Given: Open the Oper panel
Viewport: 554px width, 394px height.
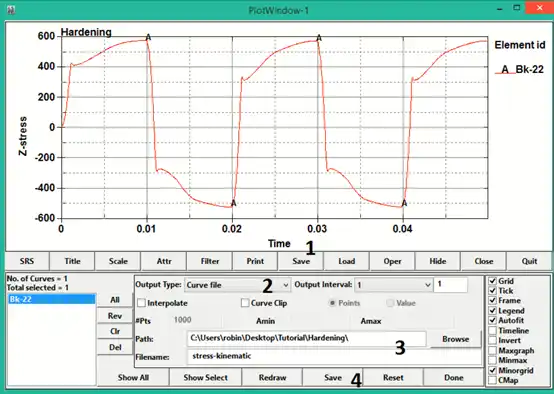Looking at the screenshot, I should coord(392,261).
